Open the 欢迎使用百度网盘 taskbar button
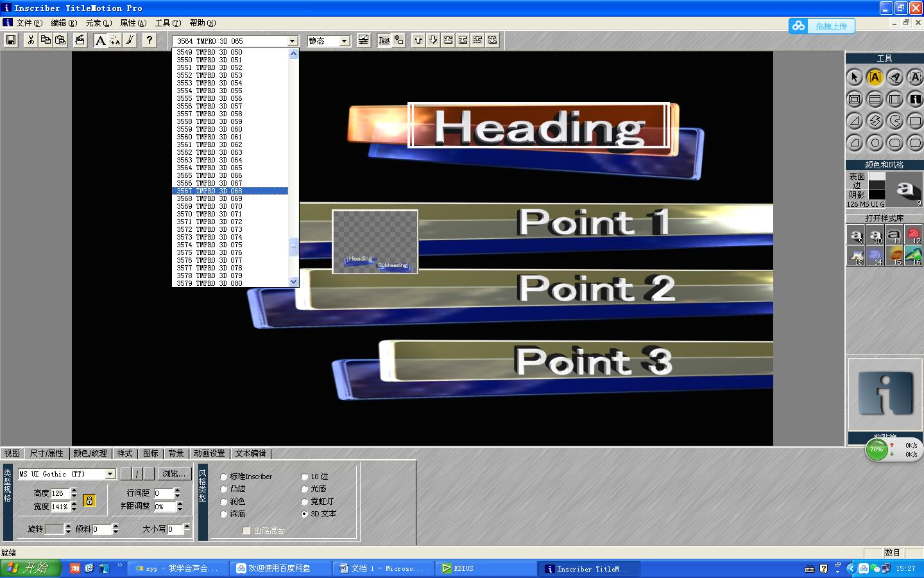This screenshot has width=924, height=578. 282,568
